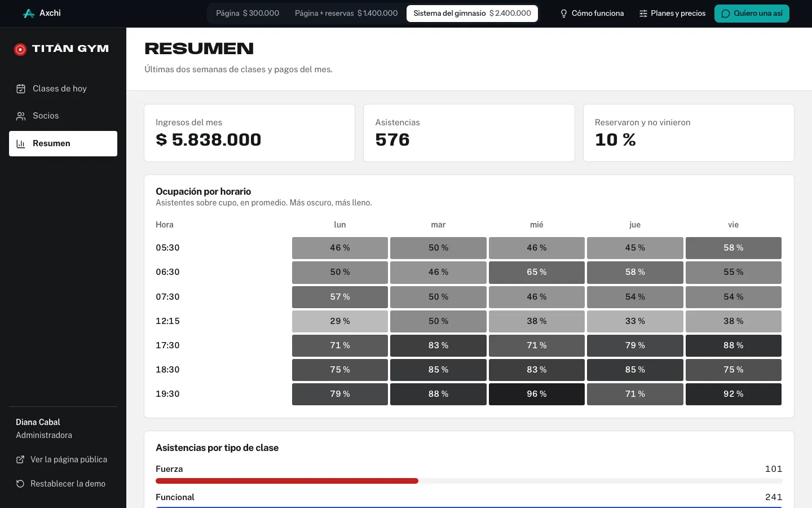Click the lightbulb icon for Cómo funciona
Viewport: 812px width, 508px height.
tap(563, 14)
